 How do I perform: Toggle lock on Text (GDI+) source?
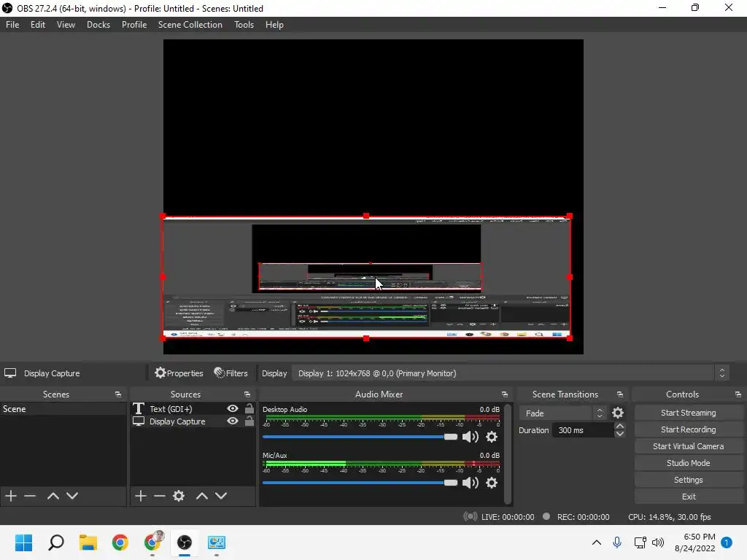pos(249,408)
